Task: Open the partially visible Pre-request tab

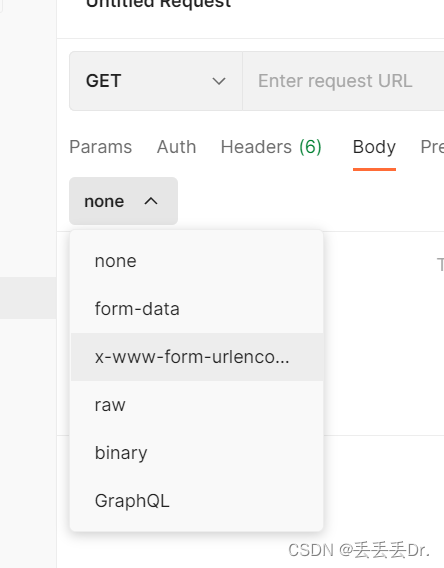Action: click(x=432, y=147)
